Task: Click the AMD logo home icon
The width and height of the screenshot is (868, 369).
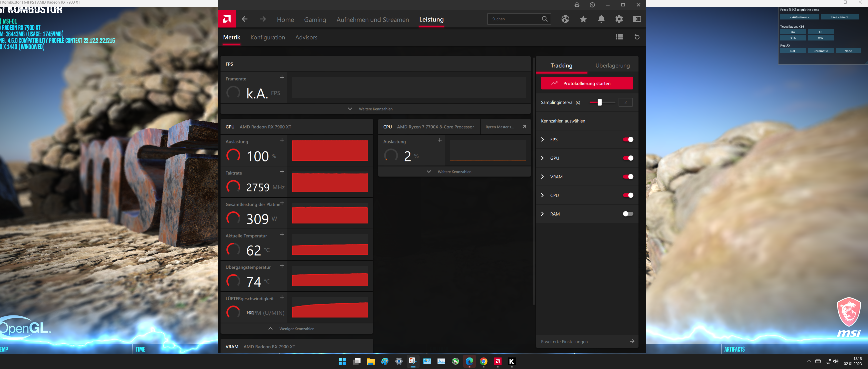Action: (227, 19)
